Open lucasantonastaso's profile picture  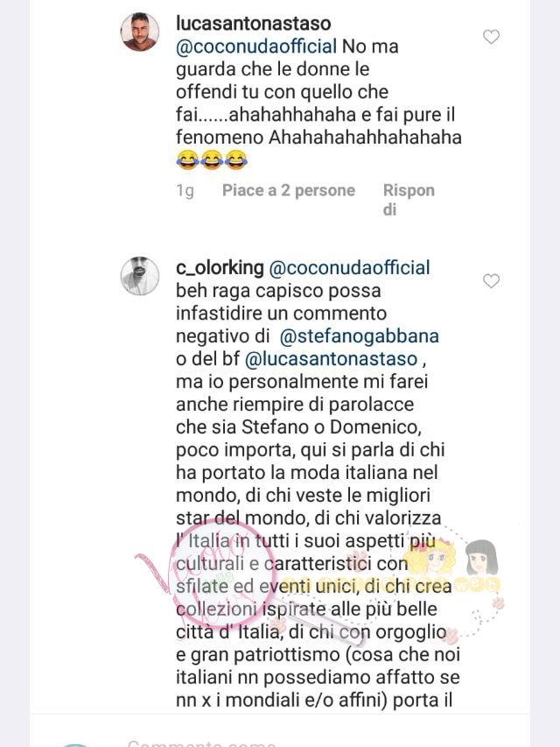click(139, 32)
